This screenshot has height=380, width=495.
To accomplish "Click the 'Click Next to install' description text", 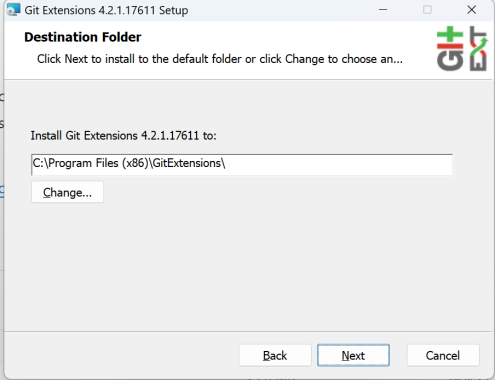I will coord(220,59).
